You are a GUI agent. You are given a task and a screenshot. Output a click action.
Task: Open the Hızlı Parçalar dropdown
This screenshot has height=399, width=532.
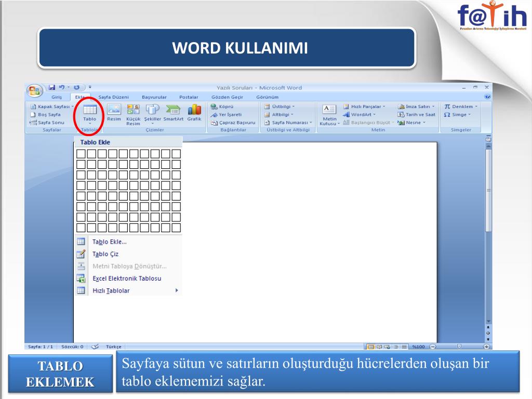coord(364,107)
